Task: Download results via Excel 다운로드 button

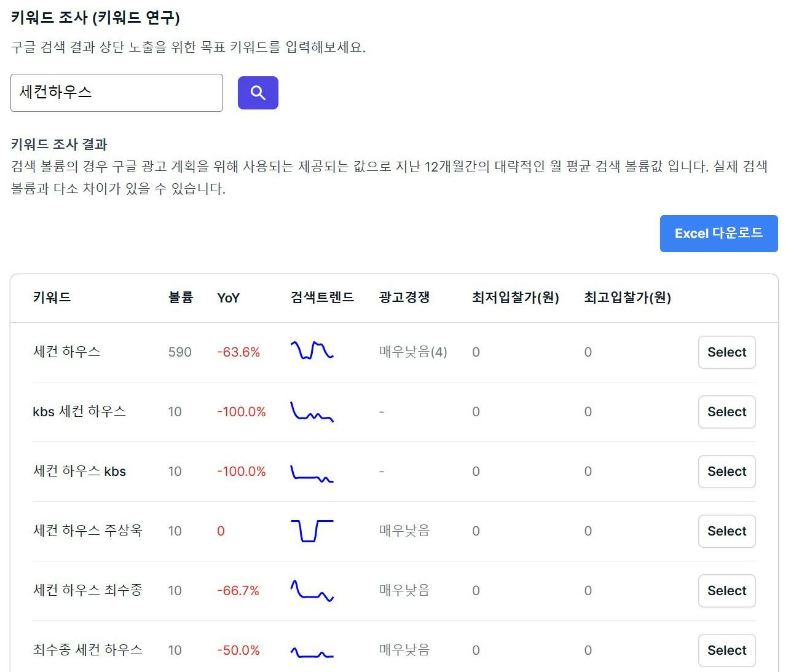Action: point(719,234)
